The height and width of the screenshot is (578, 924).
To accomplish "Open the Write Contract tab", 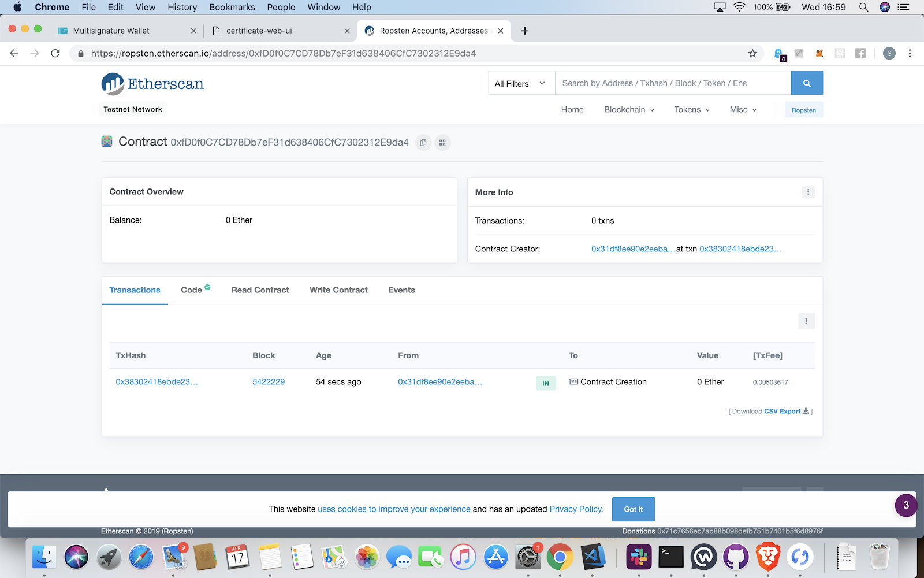I will pyautogui.click(x=338, y=290).
